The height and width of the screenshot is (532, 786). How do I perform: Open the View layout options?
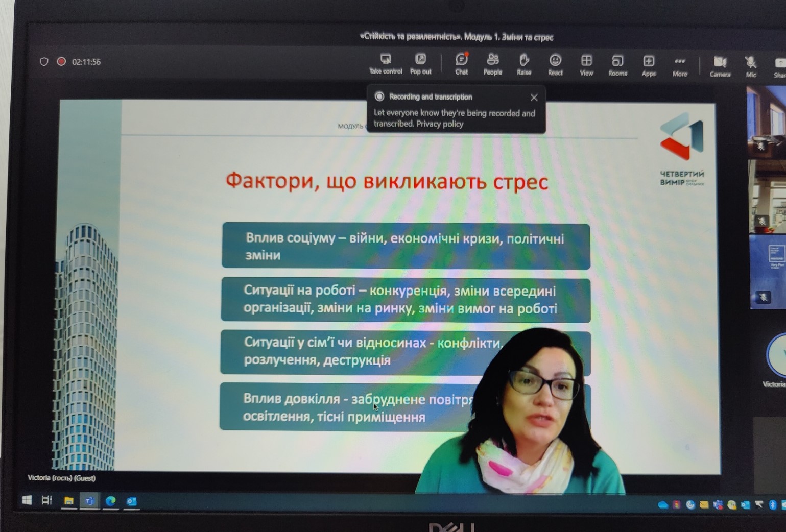586,64
